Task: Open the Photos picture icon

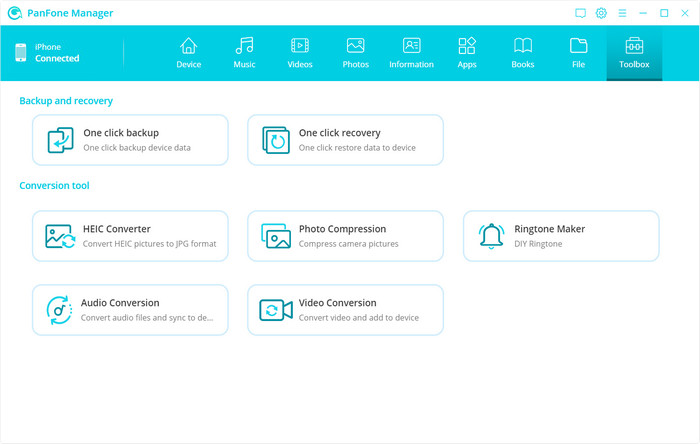Action: coord(355,46)
